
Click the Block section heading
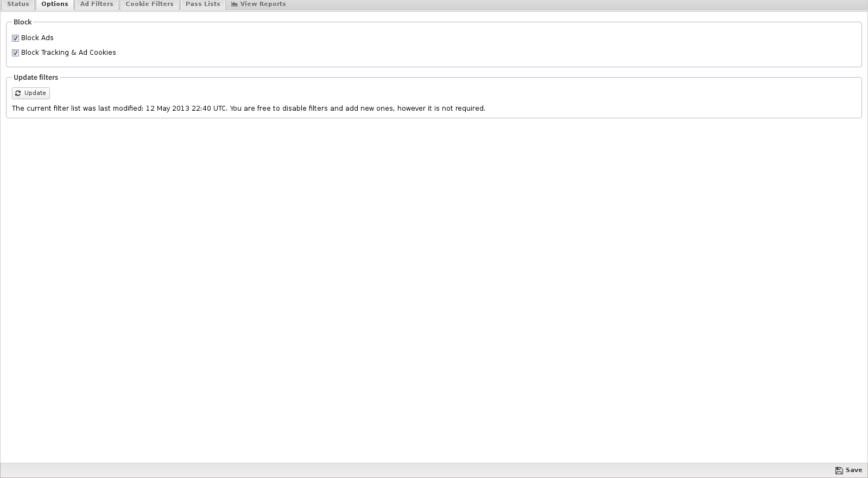pyautogui.click(x=23, y=22)
